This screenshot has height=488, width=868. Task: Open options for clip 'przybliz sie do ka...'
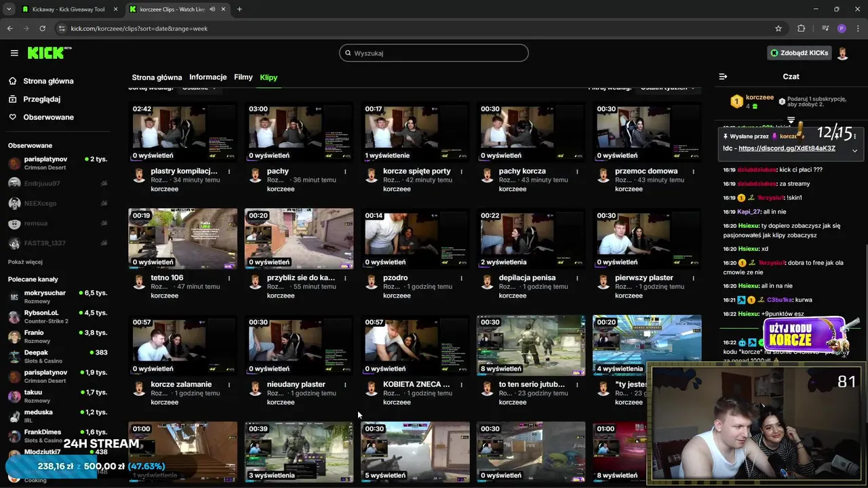[x=345, y=278]
